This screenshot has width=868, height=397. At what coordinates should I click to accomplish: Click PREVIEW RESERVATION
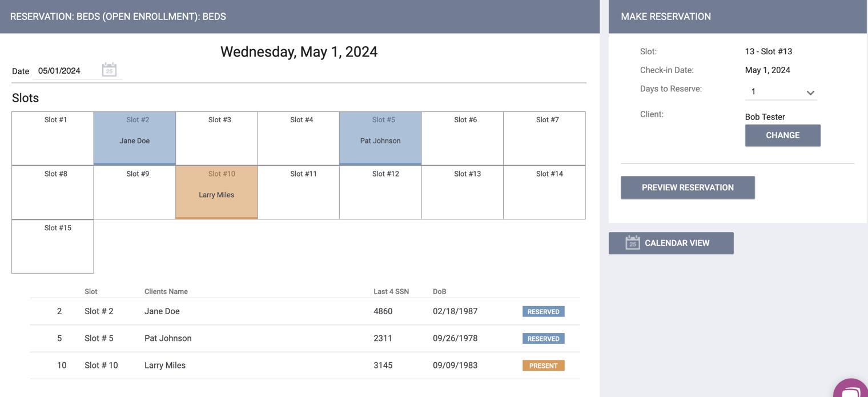688,187
